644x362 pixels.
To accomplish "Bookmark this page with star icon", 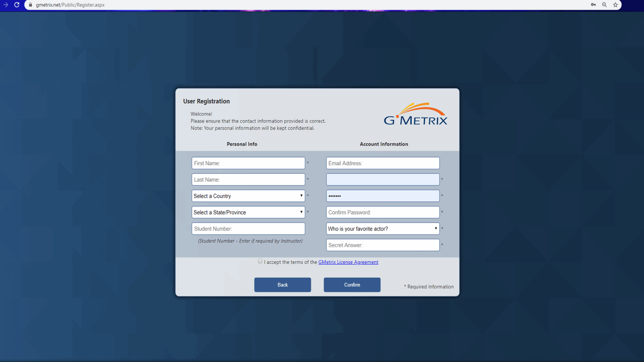I will [x=615, y=5].
